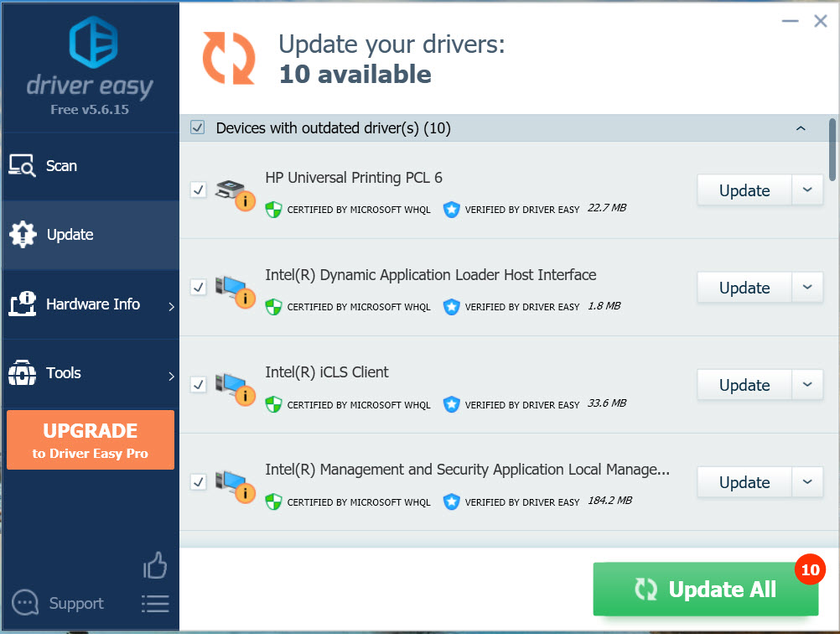Open the Update section in sidebar
840x634 pixels.
(91, 235)
